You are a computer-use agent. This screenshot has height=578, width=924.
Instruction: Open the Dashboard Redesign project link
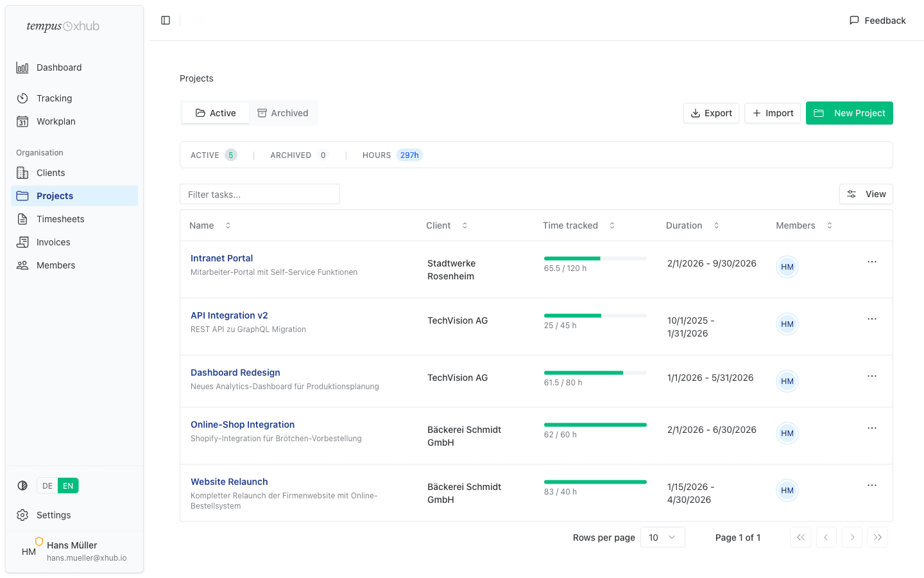tap(235, 372)
